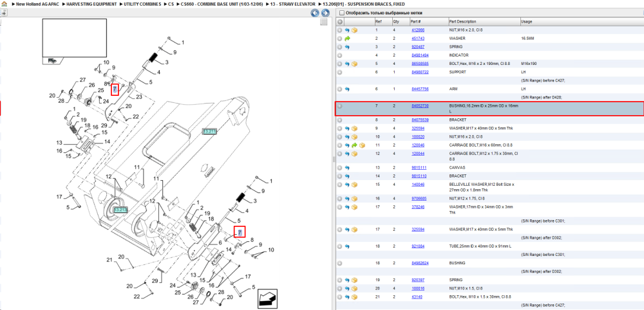
Task: Open UTILITY COMBINES breadcrumb
Action: pyautogui.click(x=142, y=4)
